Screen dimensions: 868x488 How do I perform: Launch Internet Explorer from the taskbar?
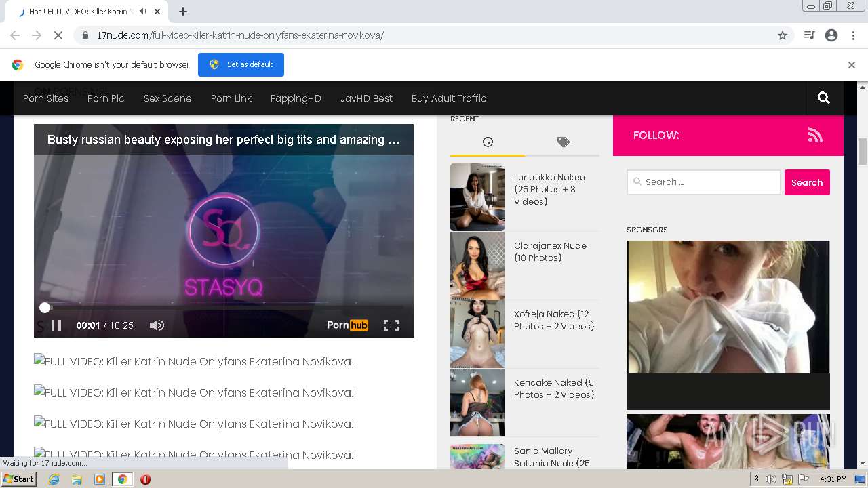[54, 479]
